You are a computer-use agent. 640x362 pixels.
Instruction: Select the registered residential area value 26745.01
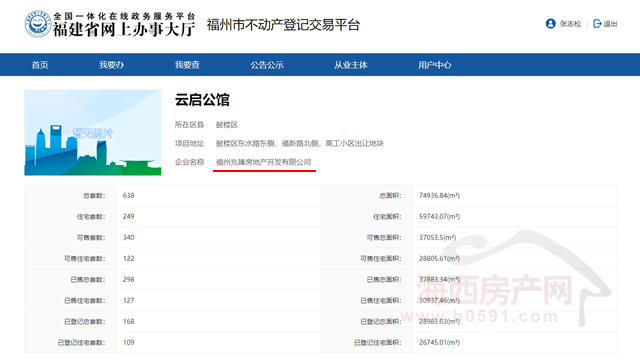coord(439,342)
